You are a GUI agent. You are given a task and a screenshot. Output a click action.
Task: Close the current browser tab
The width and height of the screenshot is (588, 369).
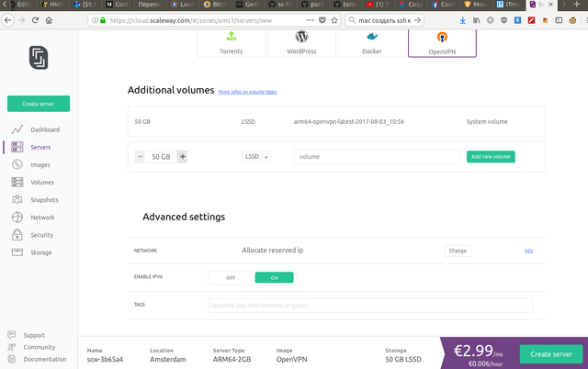[550, 5]
